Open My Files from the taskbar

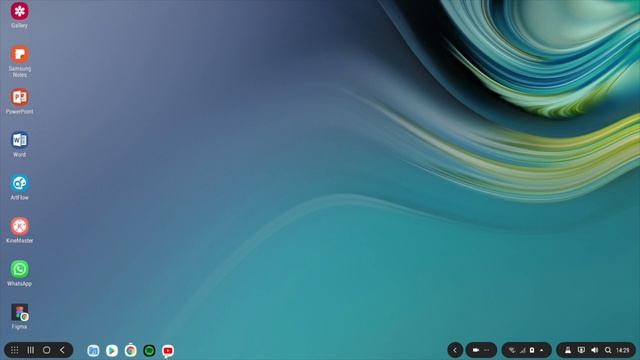click(x=93, y=351)
